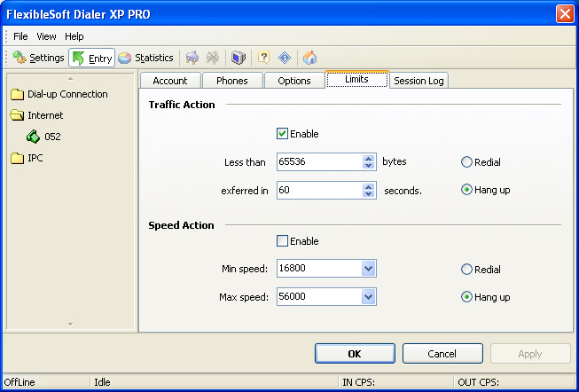Select the Internet folder in sidebar
This screenshot has width=579, height=392.
(37, 115)
